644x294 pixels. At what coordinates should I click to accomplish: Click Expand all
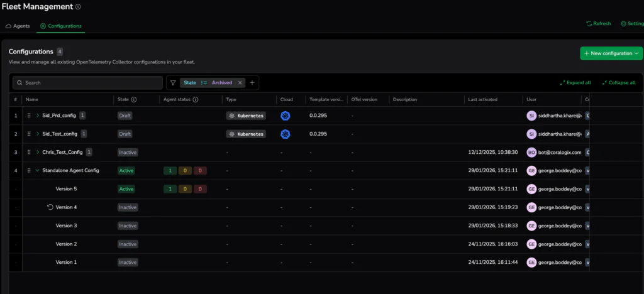pyautogui.click(x=575, y=82)
